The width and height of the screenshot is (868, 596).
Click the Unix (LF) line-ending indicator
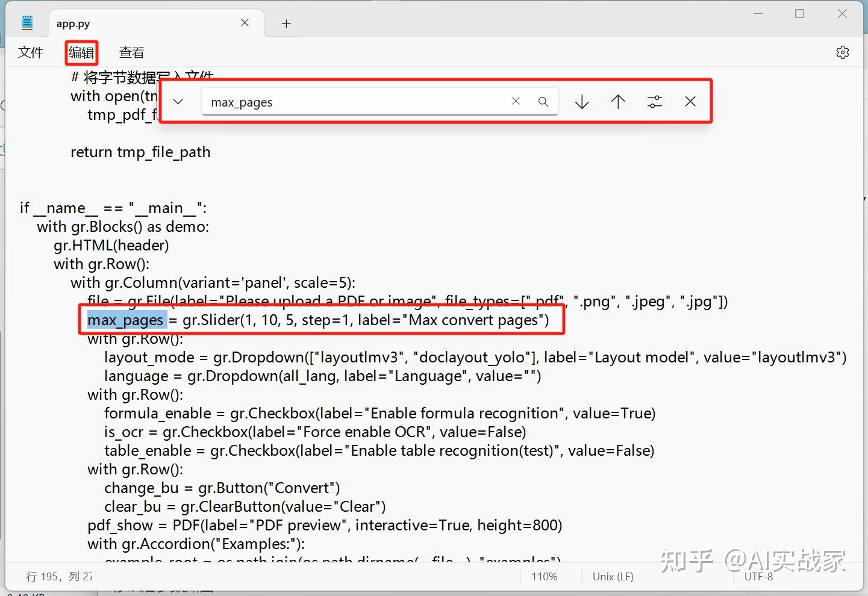(612, 576)
